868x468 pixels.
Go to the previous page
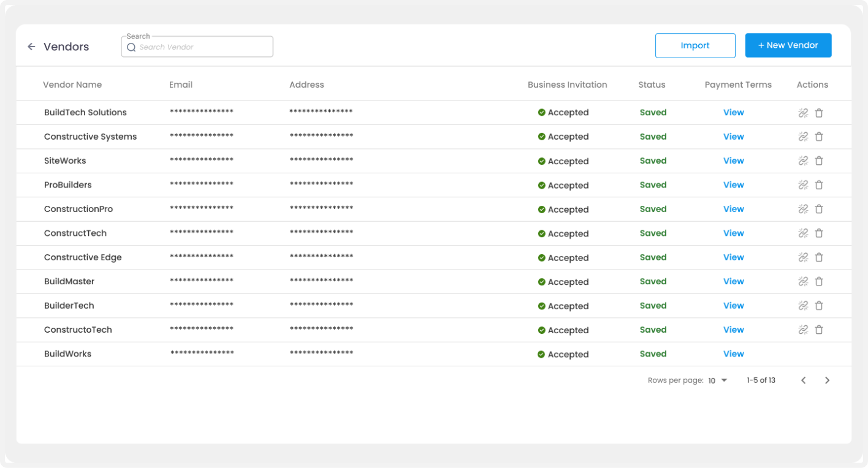point(803,380)
